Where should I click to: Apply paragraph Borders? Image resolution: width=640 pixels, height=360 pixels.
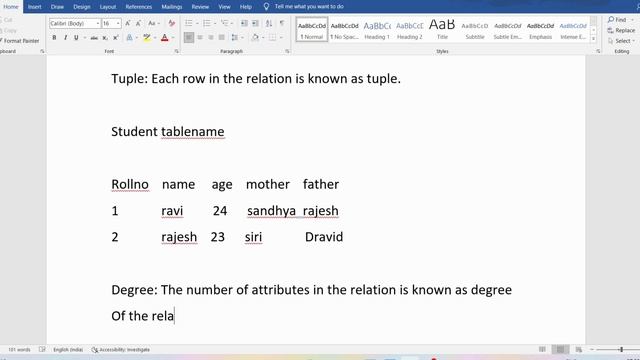point(272,38)
